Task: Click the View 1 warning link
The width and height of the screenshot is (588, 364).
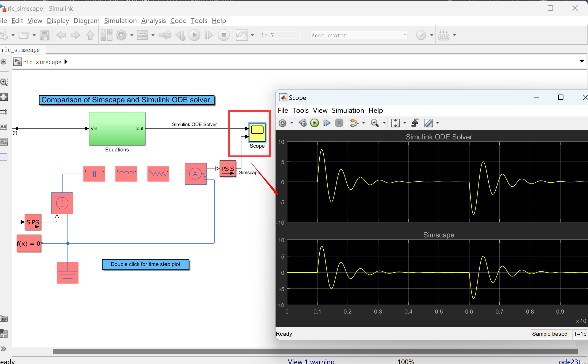Action: [311, 361]
